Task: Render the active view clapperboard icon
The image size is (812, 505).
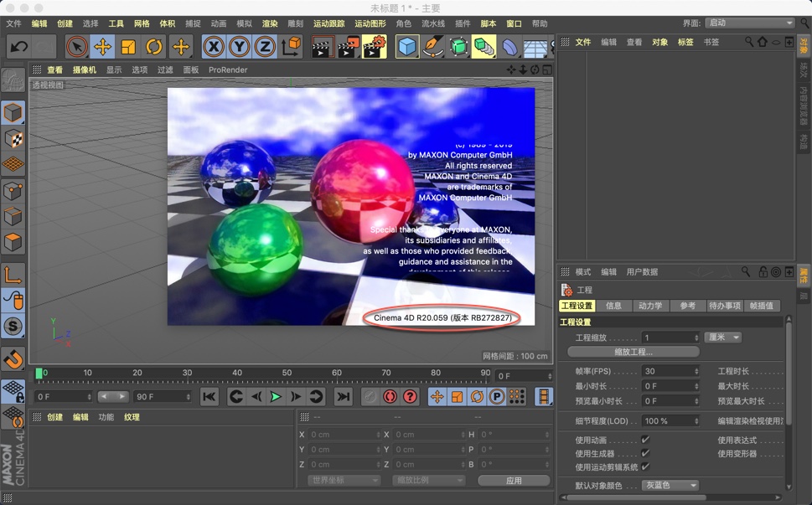Action: (x=323, y=47)
